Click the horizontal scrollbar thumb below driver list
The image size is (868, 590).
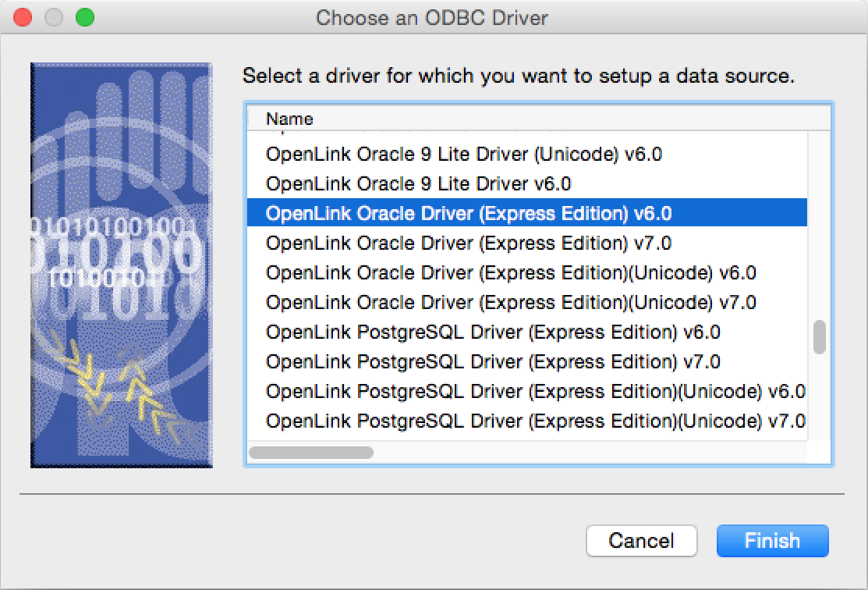tap(311, 453)
